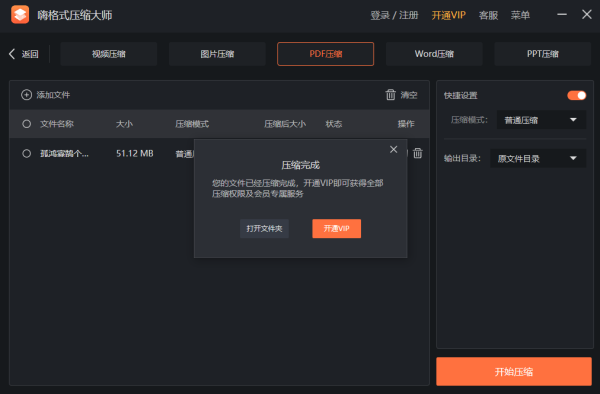
Task: Click the 清空 label
Action: pos(409,95)
